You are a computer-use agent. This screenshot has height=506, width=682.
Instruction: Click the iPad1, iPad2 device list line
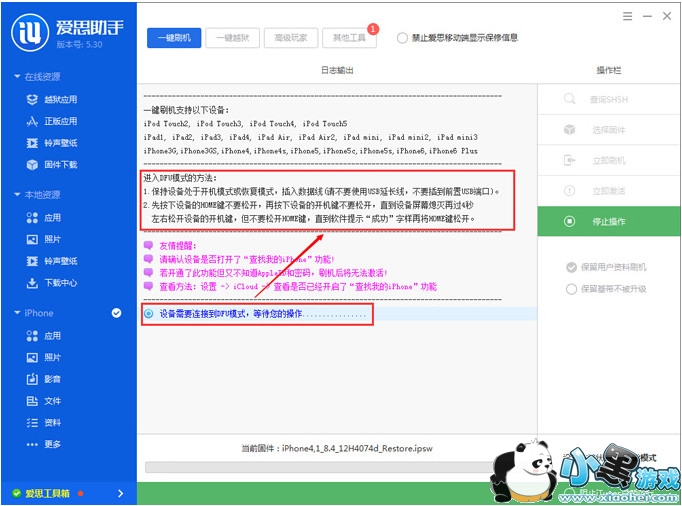[311, 137]
